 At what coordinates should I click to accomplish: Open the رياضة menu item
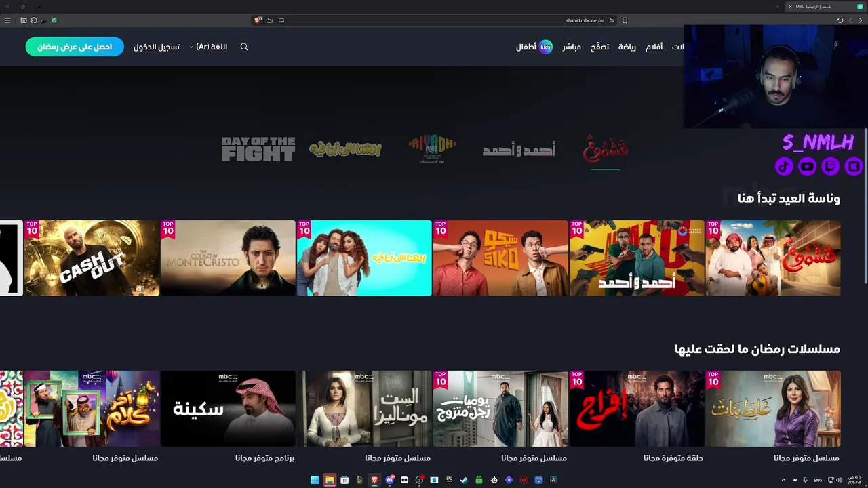(x=627, y=47)
